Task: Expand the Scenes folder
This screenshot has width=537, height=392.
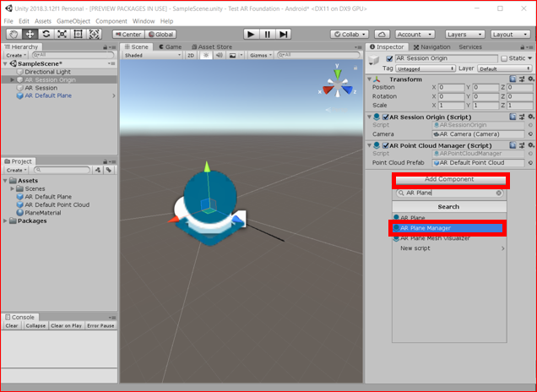Action: tap(13, 188)
